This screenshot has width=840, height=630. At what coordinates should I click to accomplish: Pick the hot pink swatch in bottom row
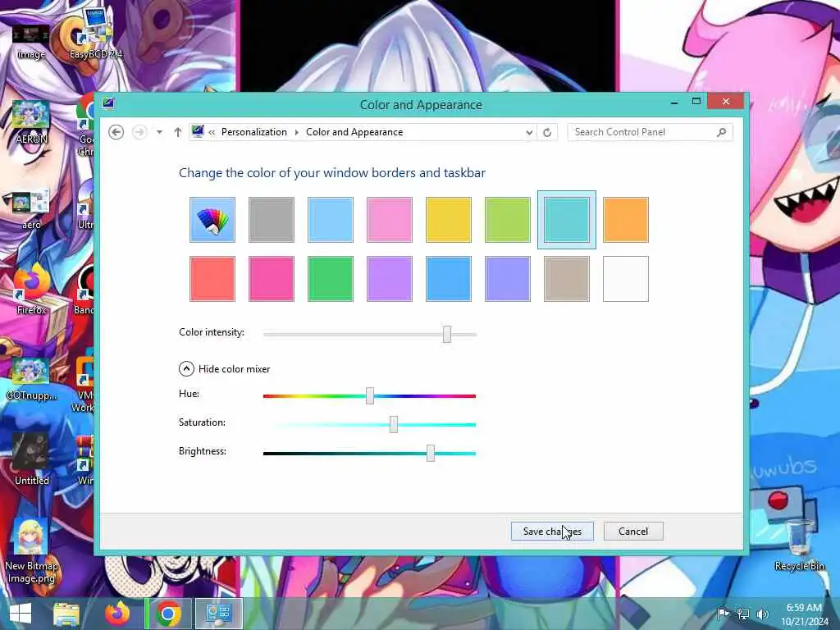pos(271,279)
